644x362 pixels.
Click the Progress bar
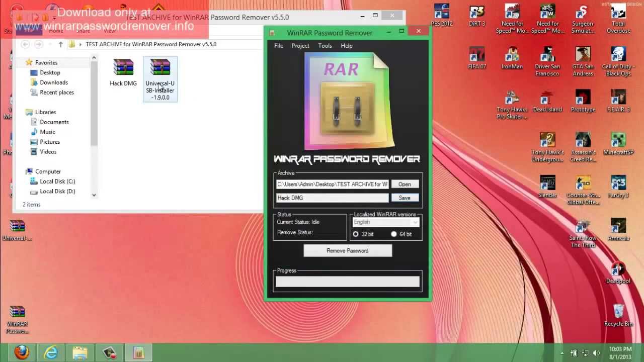[x=348, y=282]
